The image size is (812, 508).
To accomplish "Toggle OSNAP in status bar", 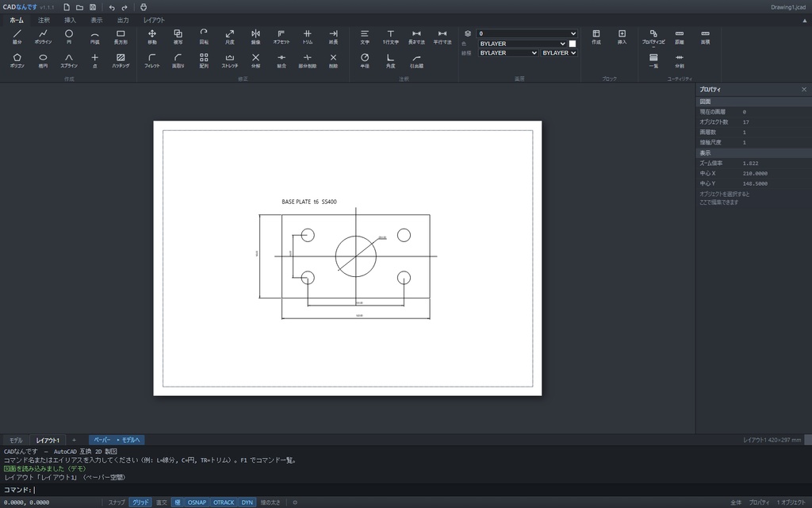I will pyautogui.click(x=197, y=502).
